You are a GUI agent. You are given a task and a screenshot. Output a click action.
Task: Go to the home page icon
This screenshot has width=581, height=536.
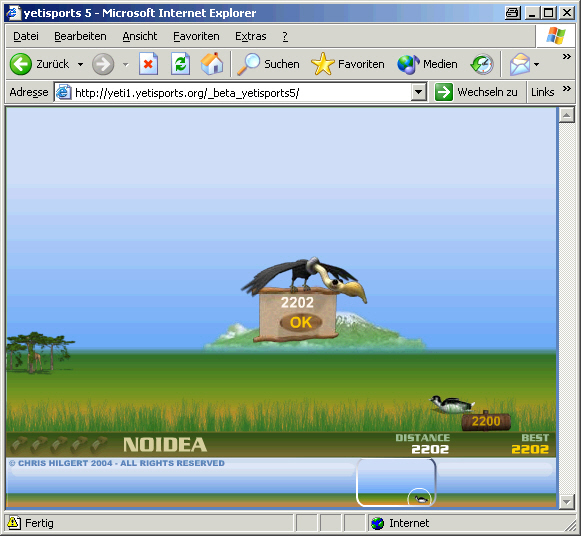(x=212, y=64)
